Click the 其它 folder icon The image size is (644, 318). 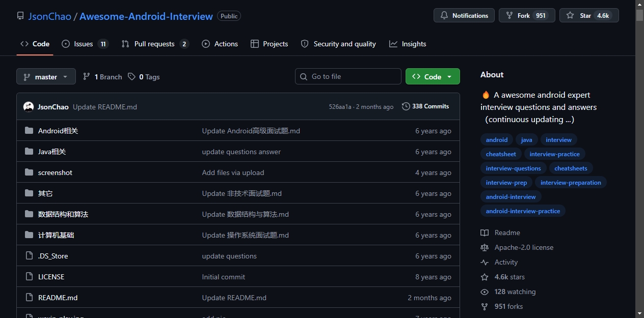pyautogui.click(x=29, y=193)
